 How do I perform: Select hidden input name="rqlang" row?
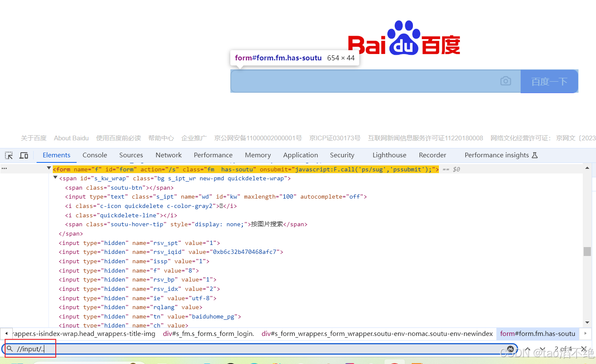[x=130, y=307]
